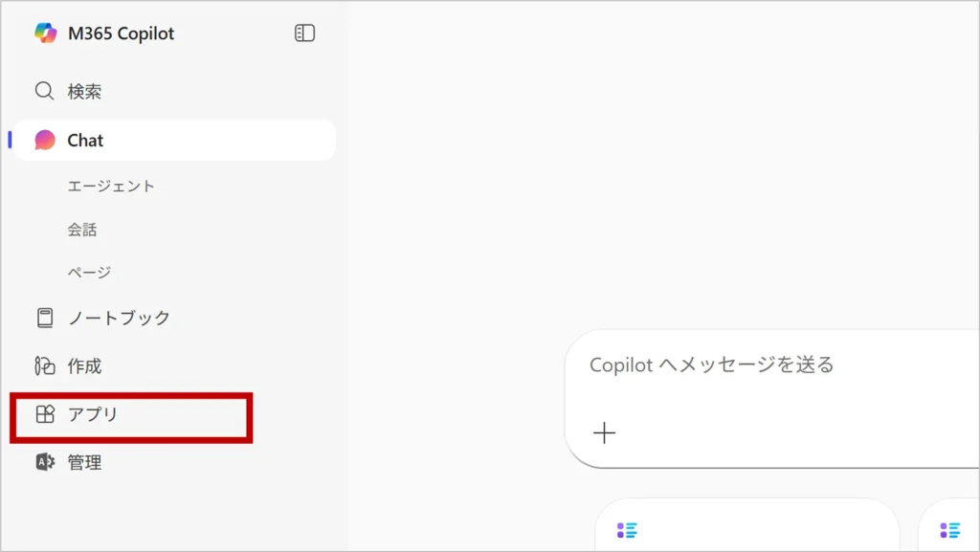This screenshot has height=552, width=980.
Task: Click the second prompt card's list icon
Action: coord(949,530)
